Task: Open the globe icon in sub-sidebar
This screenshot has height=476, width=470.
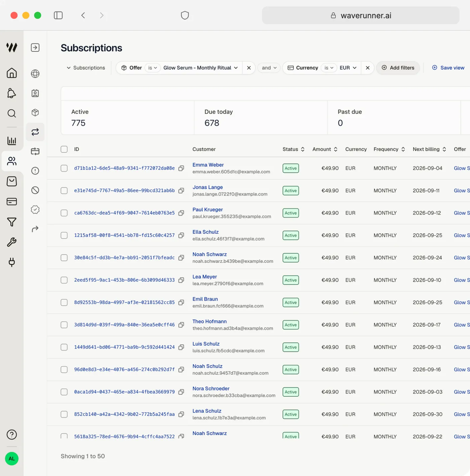Action: [35, 74]
